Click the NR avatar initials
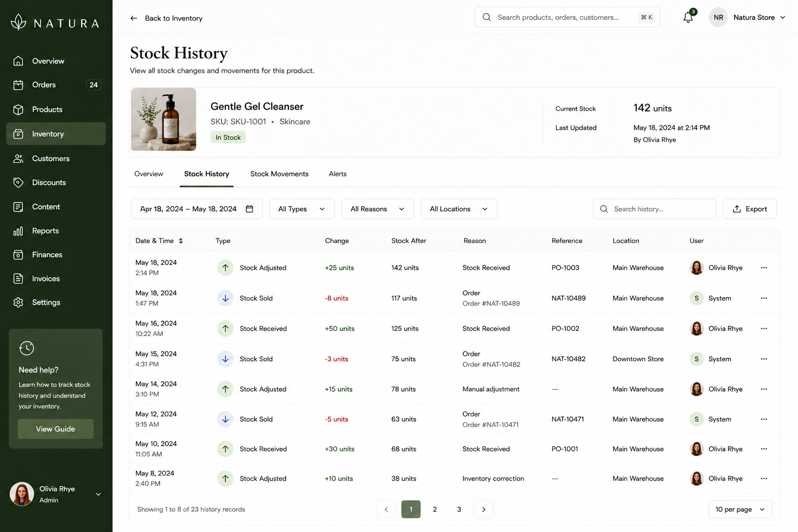Image resolution: width=798 pixels, height=532 pixels. pyautogui.click(x=719, y=17)
